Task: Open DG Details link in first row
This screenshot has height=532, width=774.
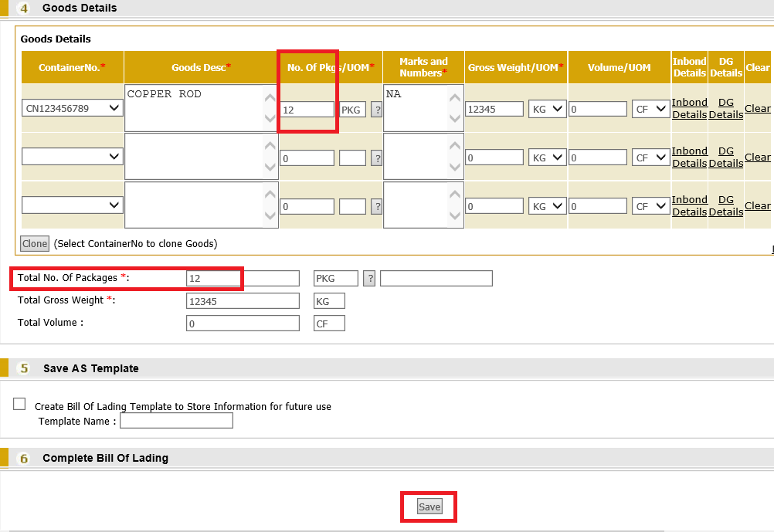Action: click(x=725, y=108)
